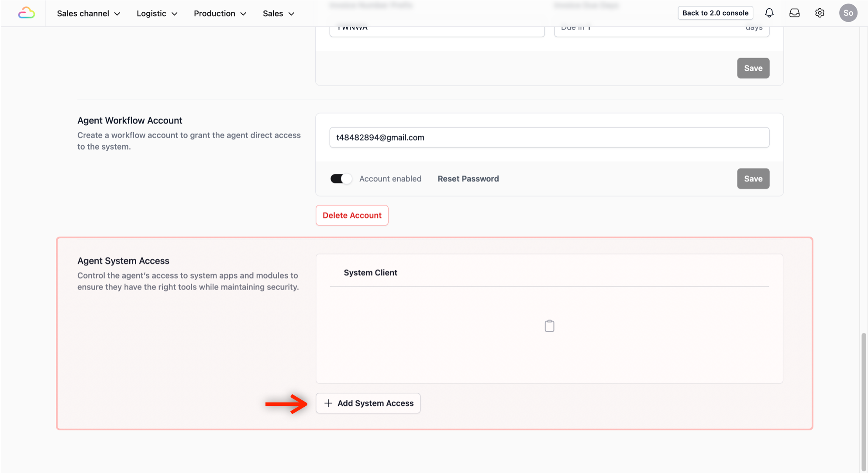Click the Reset Password link
The height and width of the screenshot is (474, 868).
(468, 179)
